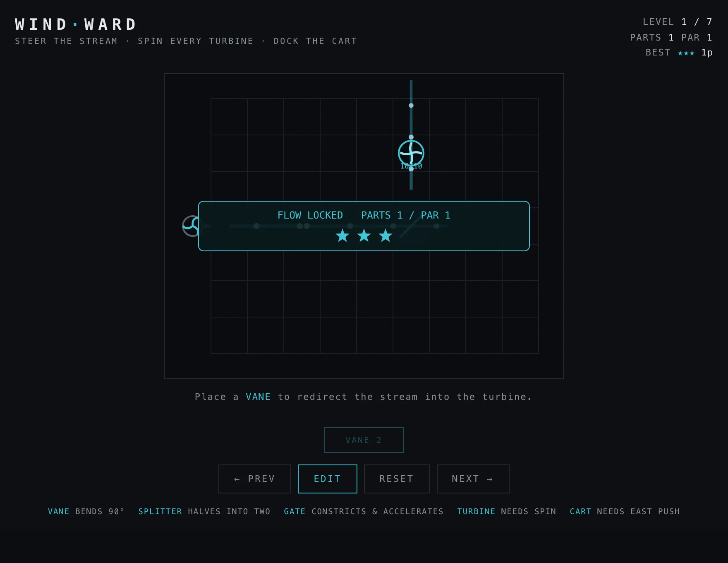Click the RESET button
The height and width of the screenshot is (563, 728).
397,479
